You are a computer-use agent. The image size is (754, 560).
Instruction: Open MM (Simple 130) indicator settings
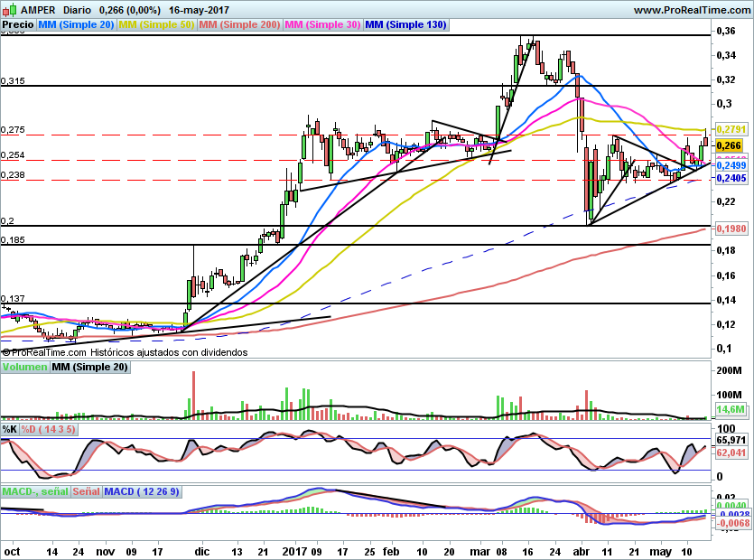[x=405, y=25]
